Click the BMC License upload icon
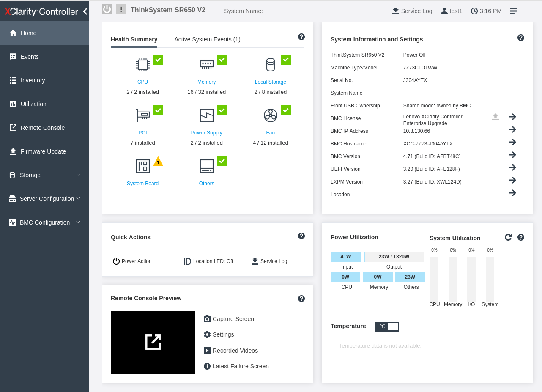The image size is (542, 392). point(495,117)
